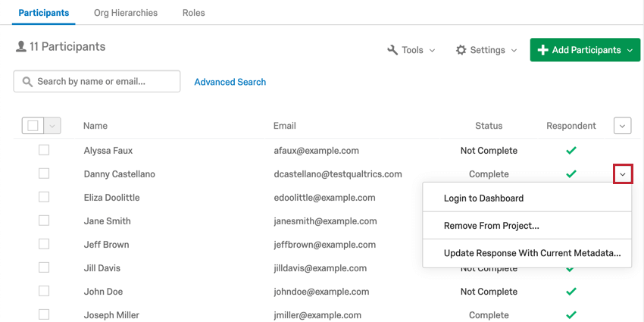The image size is (644, 322).
Task: Click Danny Castellano's green respondent checkmark
Action: [x=571, y=174]
